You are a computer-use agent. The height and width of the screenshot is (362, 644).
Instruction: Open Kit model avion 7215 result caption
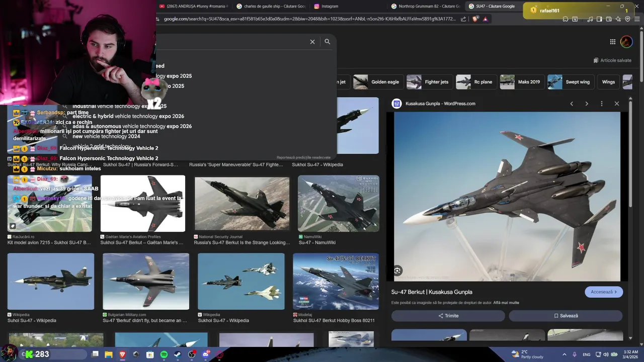pyautogui.click(x=49, y=242)
